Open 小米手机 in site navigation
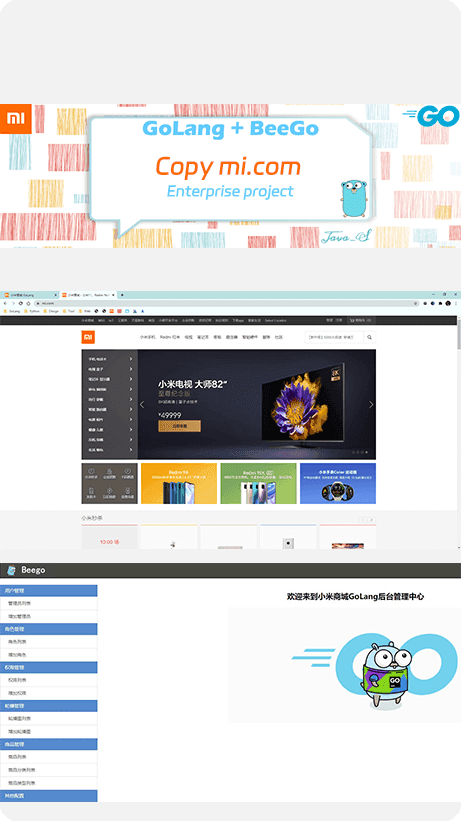This screenshot has height=821, width=461. click(x=148, y=338)
